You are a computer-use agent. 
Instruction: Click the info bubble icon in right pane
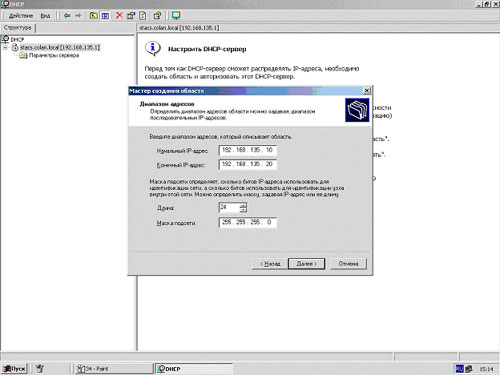[153, 49]
